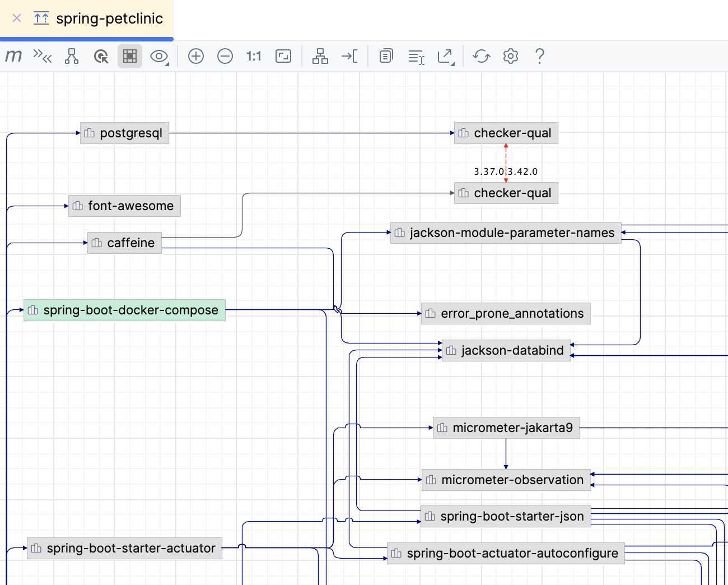Zoom in on the dependency diagram

(195, 56)
